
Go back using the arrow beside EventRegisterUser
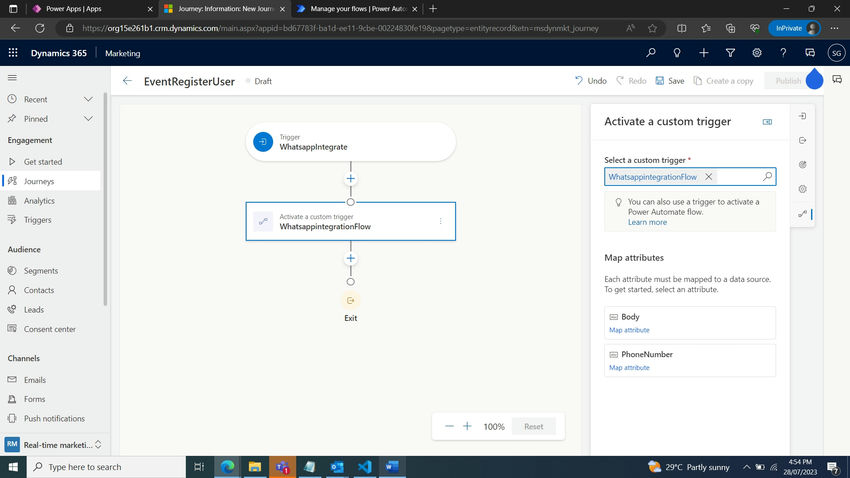[127, 81]
